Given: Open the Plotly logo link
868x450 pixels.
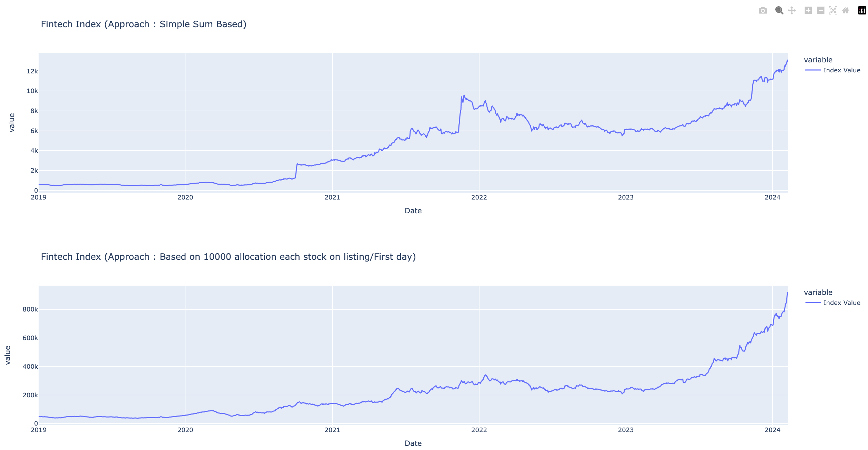Looking at the screenshot, I should (862, 11).
